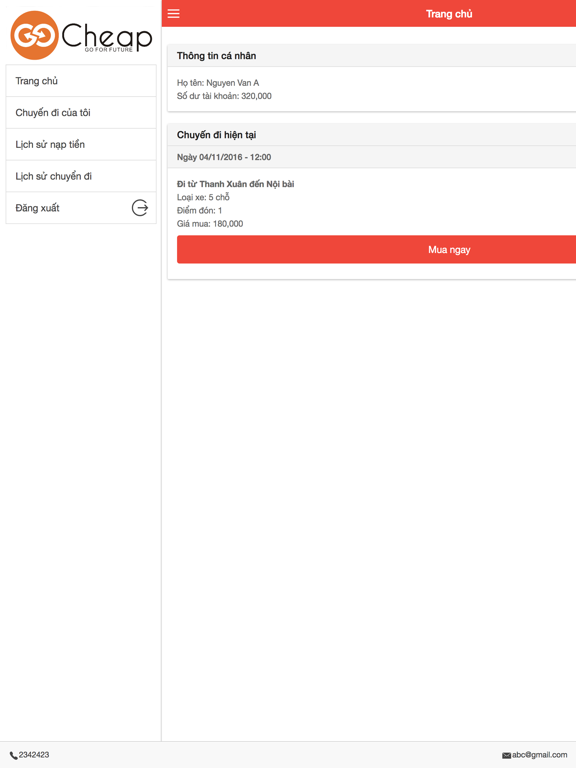Viewport: 576px width, 768px height.
Task: Click Đi từ Thanh Xuân đến Nội bài
Action: [236, 184]
